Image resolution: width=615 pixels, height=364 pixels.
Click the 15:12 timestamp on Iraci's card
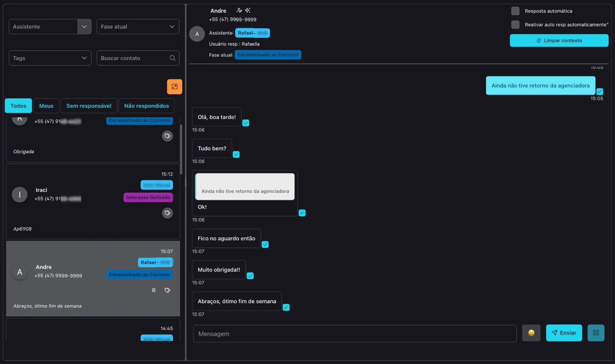point(167,174)
